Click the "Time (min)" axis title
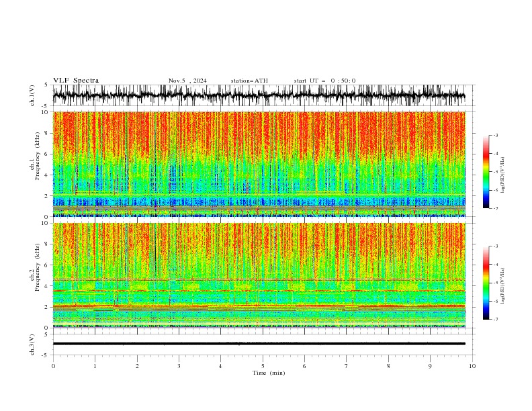The height and width of the screenshot is (411, 532). tap(269, 373)
